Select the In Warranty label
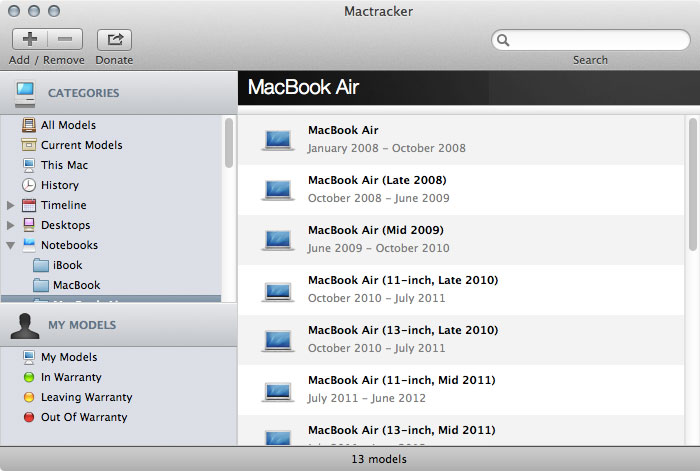Viewport: 700px width, 471px height. (71, 377)
